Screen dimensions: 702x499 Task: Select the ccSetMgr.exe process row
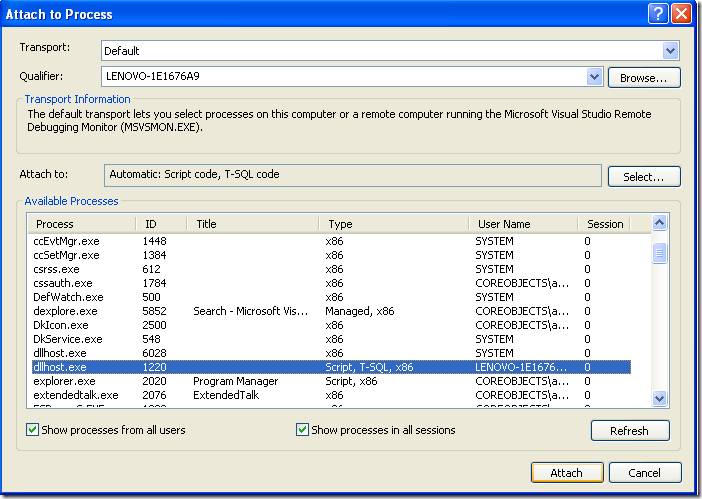(x=331, y=255)
